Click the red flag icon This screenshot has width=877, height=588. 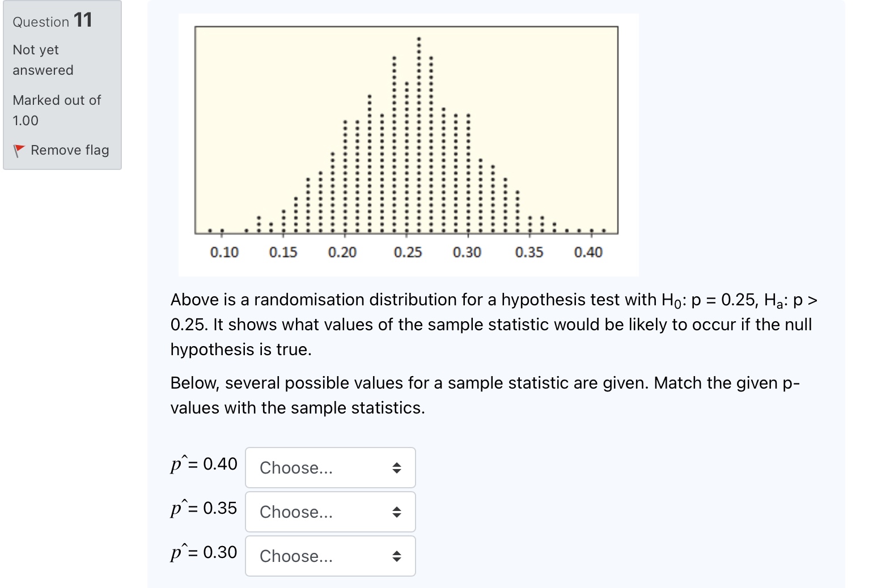click(x=19, y=151)
